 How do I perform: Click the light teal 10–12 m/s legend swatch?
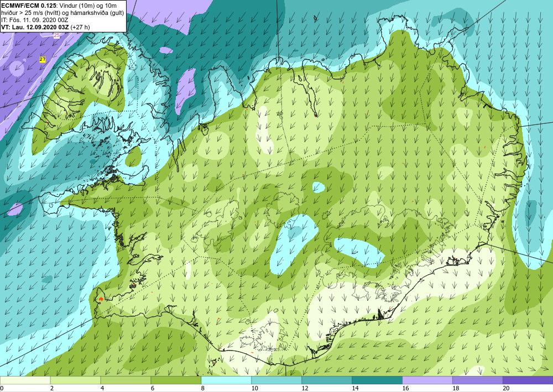coord(276,380)
